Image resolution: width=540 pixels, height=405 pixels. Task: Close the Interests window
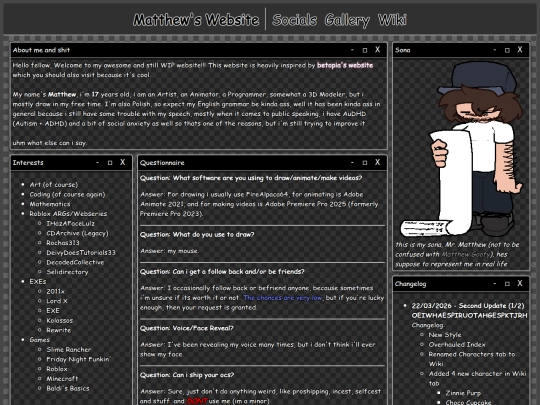(123, 163)
